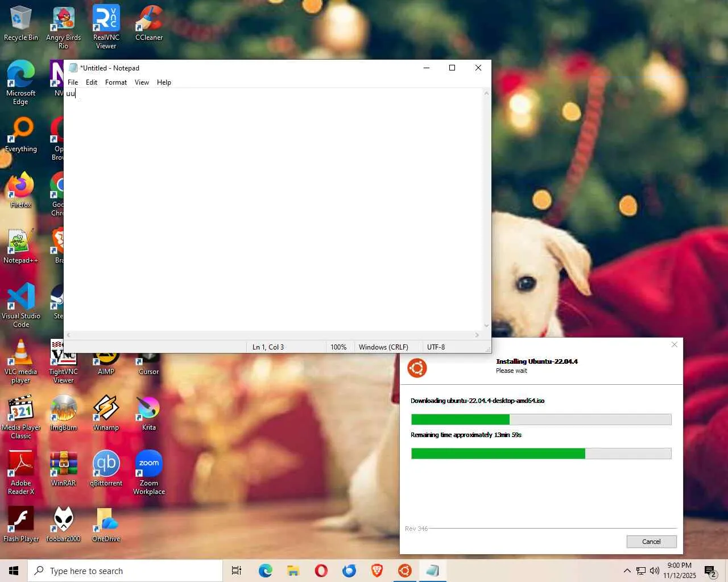Open the notification center icon

(x=710, y=571)
